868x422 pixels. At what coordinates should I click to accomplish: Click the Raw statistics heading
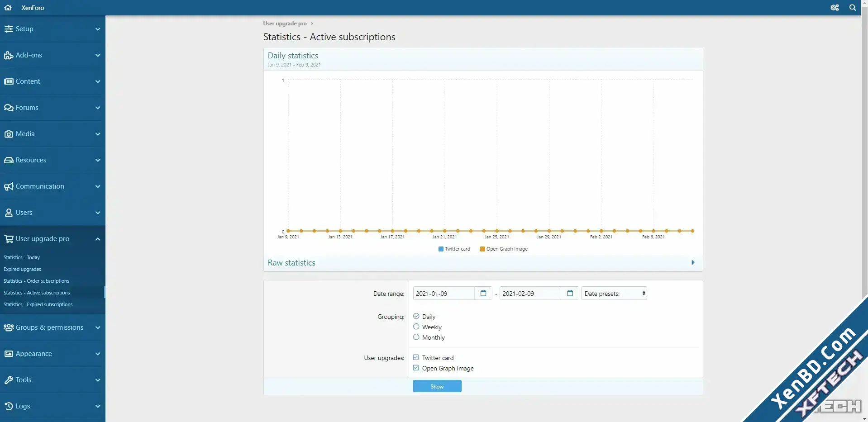click(291, 263)
